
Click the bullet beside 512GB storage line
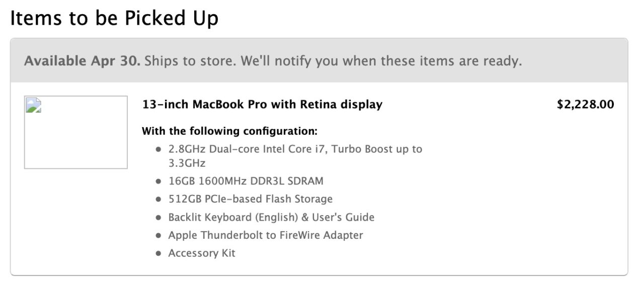click(x=158, y=200)
